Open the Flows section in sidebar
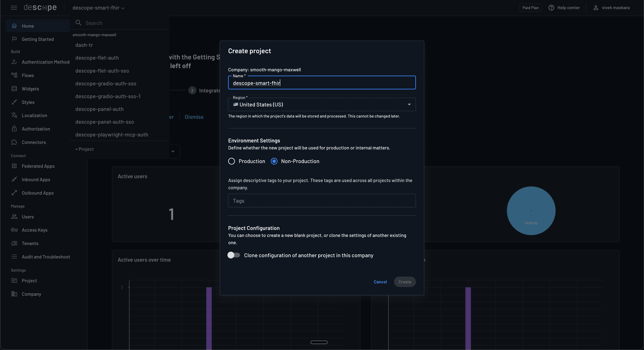Screen dimensions: 644x350 coord(28,75)
